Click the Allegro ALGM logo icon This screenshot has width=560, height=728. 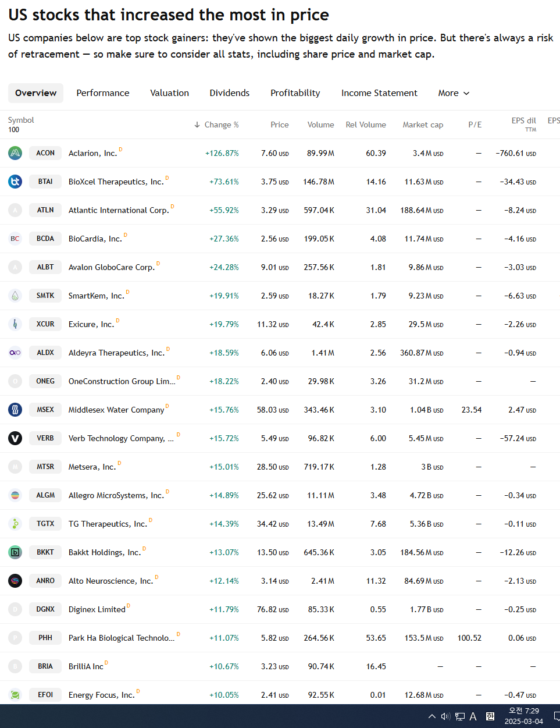[x=15, y=495]
